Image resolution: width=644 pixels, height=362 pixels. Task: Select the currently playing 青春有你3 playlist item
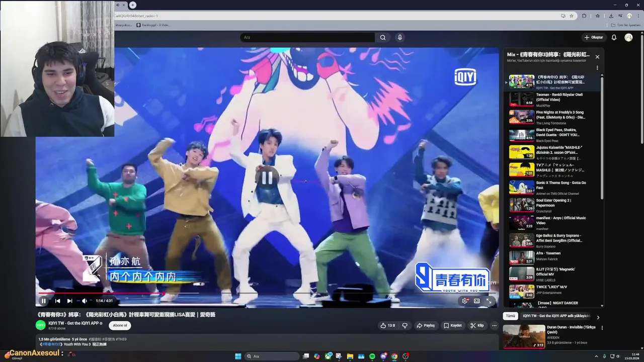click(x=552, y=81)
